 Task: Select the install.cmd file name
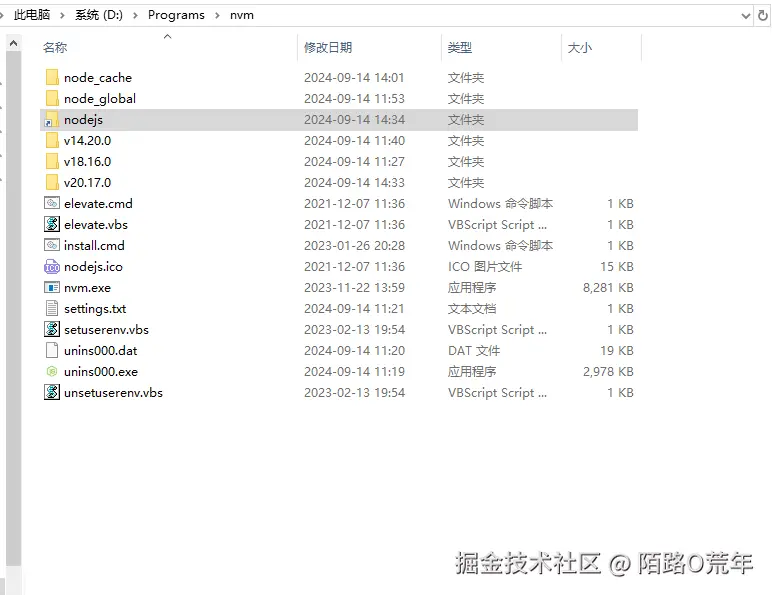coord(94,246)
